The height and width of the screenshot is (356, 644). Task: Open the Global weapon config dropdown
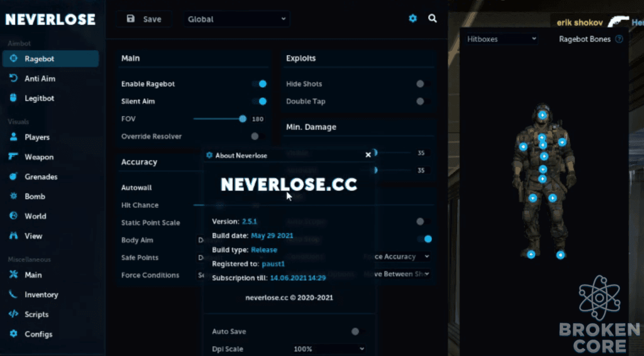click(x=236, y=19)
